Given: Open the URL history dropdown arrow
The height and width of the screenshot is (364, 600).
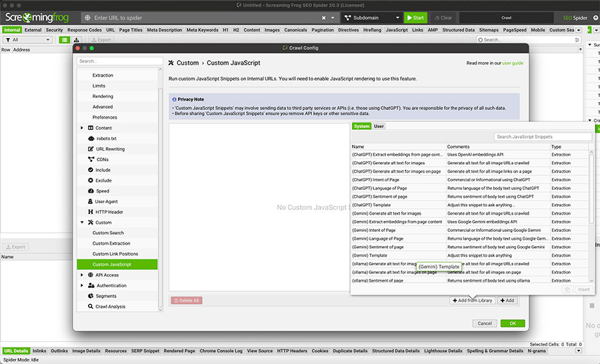Looking at the screenshot, I should click(333, 17).
